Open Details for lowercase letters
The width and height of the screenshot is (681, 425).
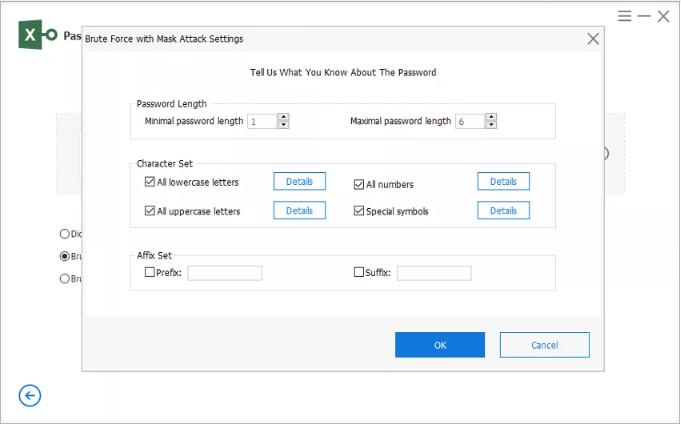click(300, 182)
